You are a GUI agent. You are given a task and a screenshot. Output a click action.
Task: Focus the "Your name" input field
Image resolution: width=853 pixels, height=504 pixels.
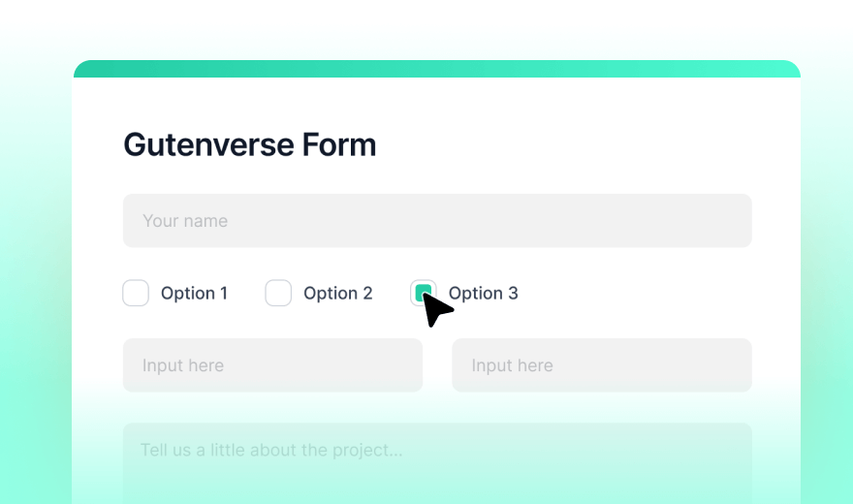437,221
